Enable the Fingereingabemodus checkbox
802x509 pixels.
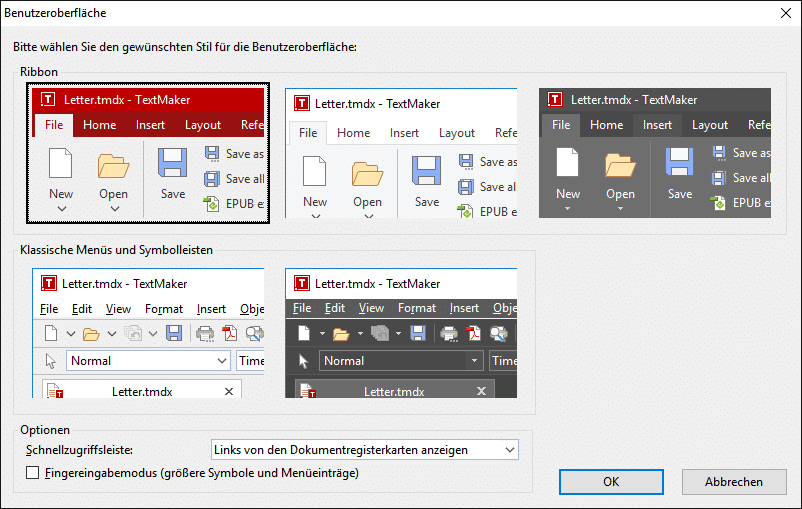pos(33,473)
